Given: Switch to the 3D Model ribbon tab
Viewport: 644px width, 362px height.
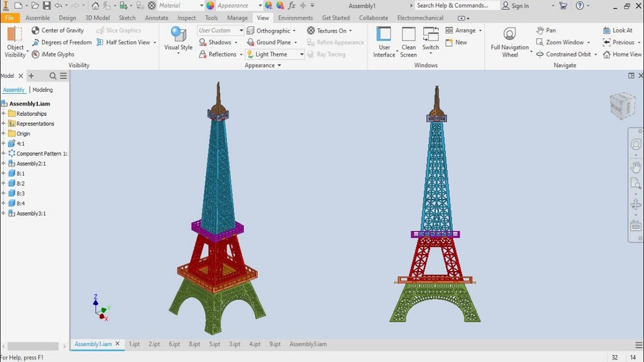Looking at the screenshot, I should (97, 18).
